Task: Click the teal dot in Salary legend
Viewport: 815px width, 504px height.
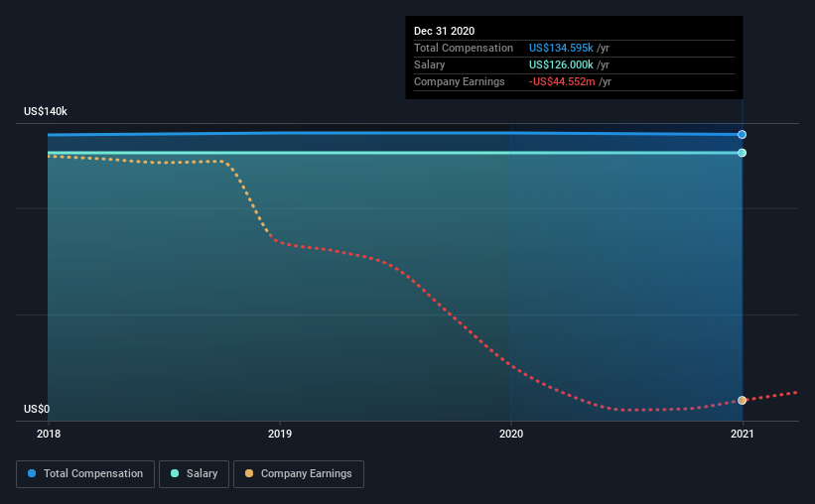Action: tap(175, 473)
